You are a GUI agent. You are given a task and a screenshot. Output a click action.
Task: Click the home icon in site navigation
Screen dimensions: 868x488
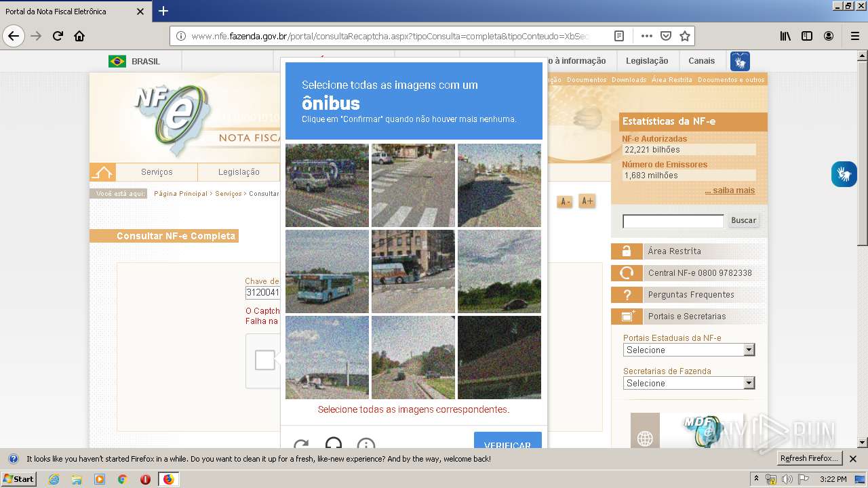click(102, 172)
